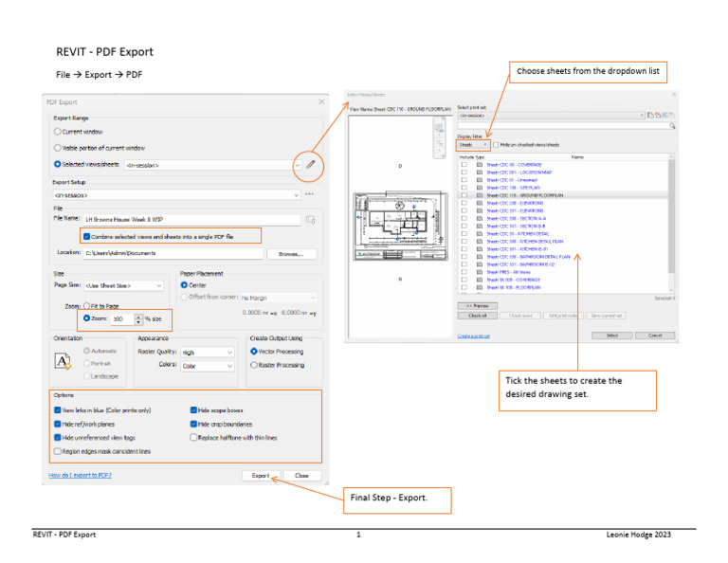
Task: Click the sheet icon in the SITE PLAN row
Action: [479, 188]
